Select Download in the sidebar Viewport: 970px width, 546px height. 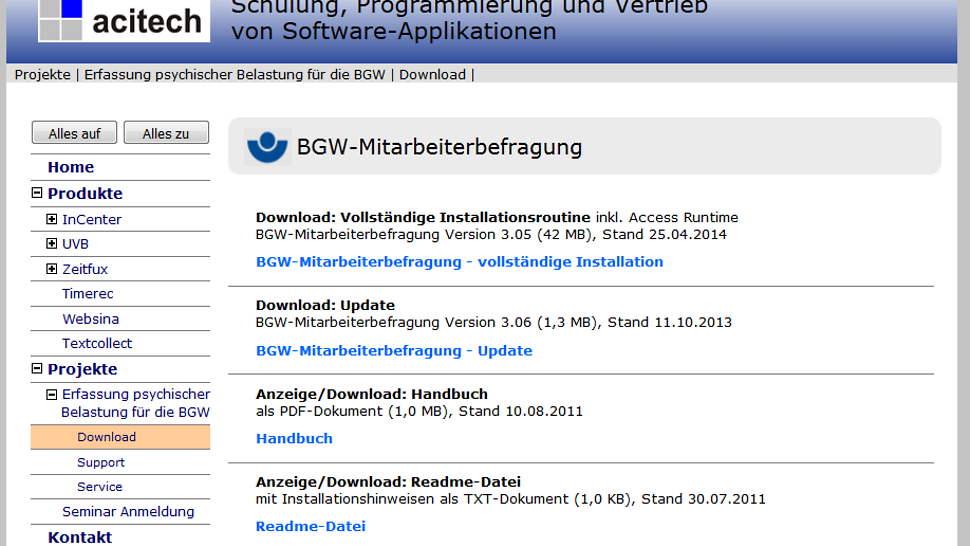click(106, 437)
